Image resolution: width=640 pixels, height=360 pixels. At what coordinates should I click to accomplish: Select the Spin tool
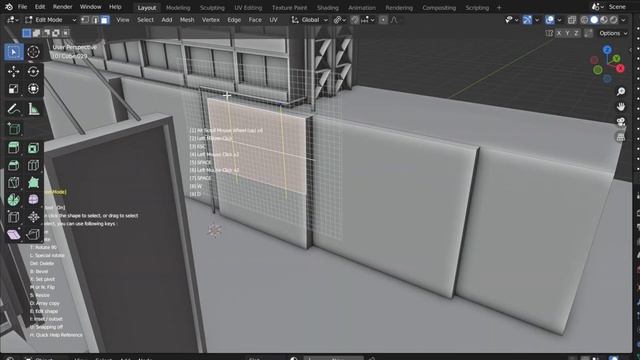pos(14,200)
